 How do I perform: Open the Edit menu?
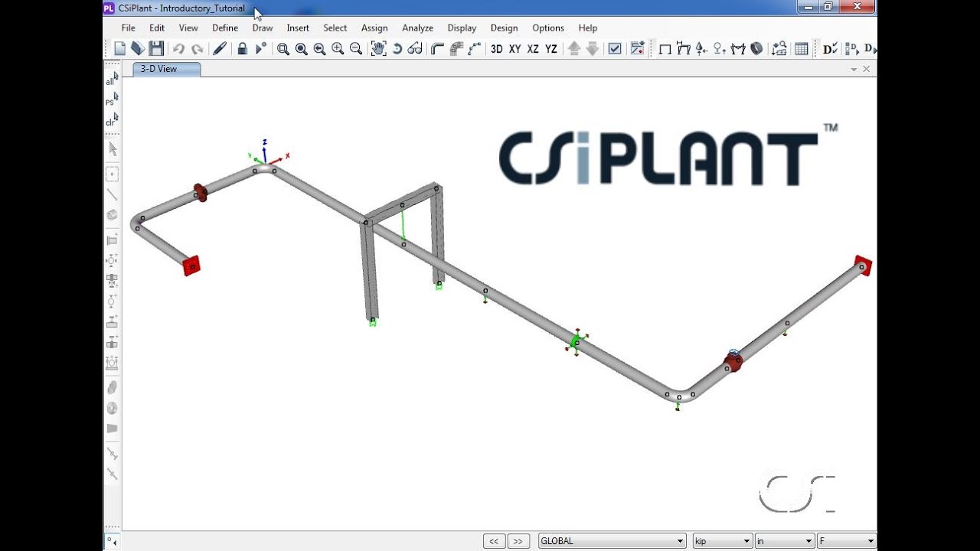[x=157, y=28]
